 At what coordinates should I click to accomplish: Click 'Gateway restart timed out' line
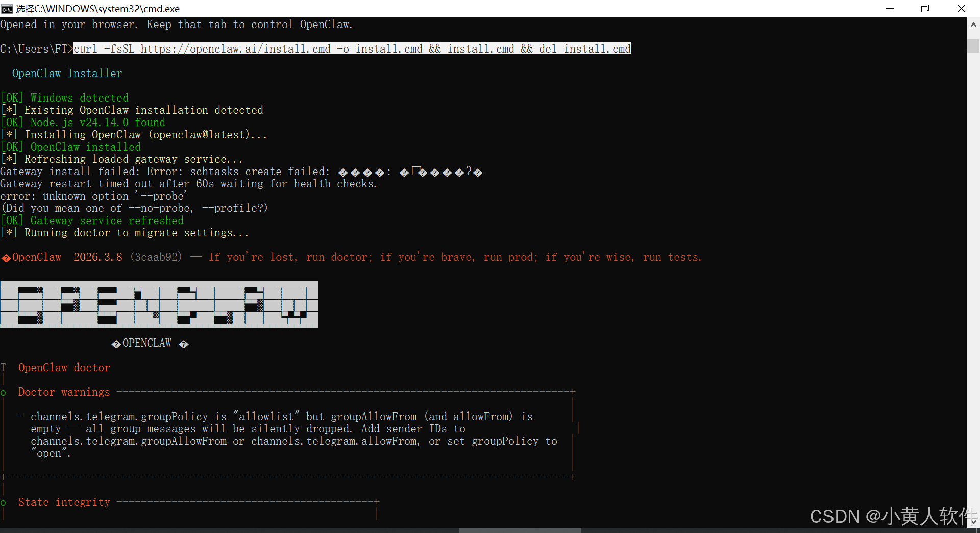coord(188,184)
